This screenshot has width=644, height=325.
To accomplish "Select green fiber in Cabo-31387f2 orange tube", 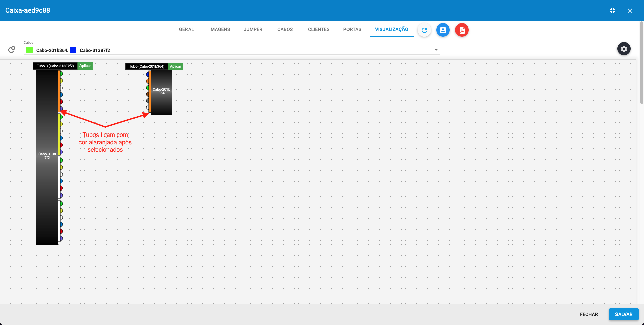I will (61, 74).
